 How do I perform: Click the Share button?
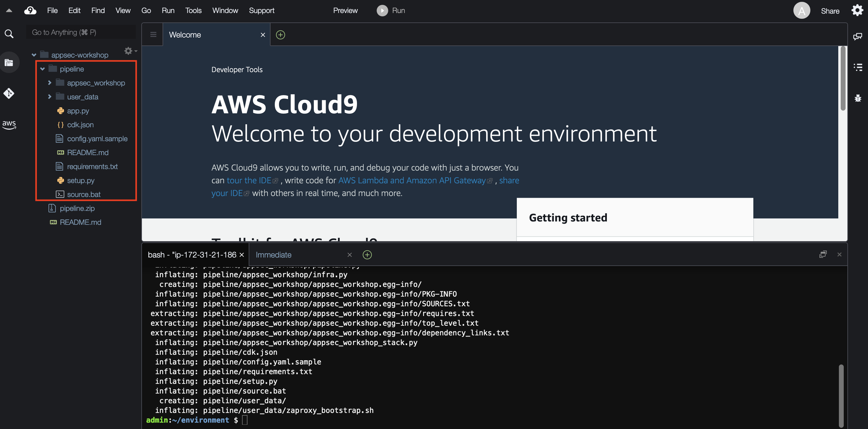(x=830, y=11)
